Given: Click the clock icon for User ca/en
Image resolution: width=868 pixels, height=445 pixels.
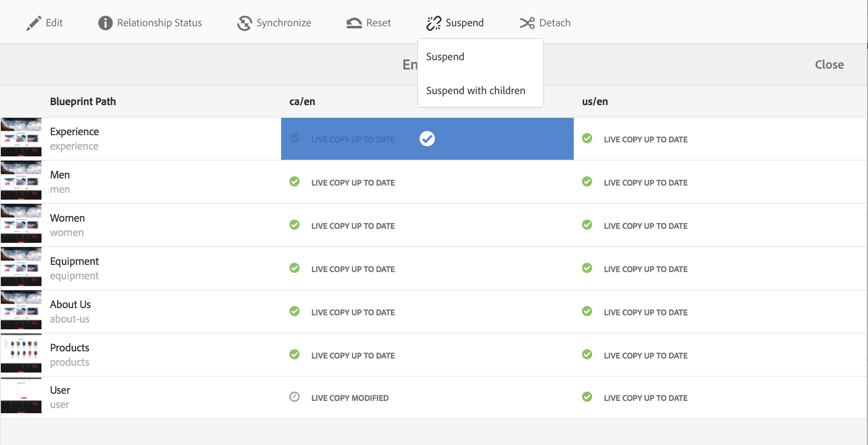Looking at the screenshot, I should (x=294, y=397).
